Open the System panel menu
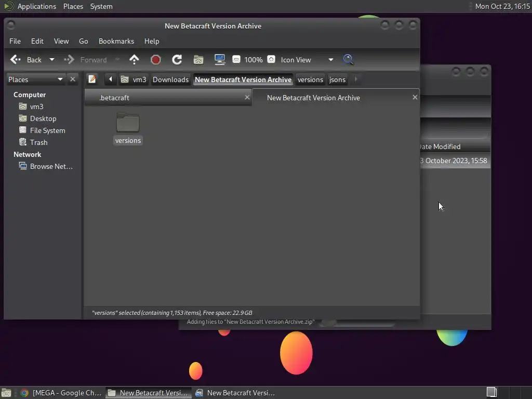 tap(101, 6)
